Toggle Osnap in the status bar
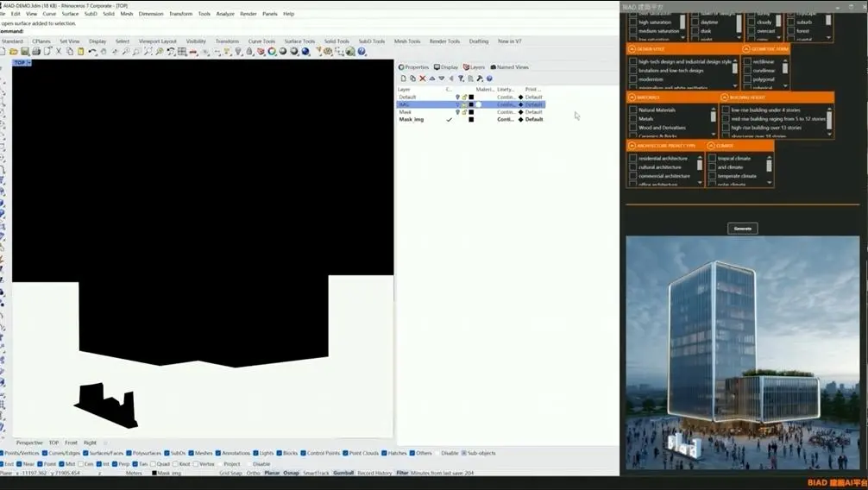The width and height of the screenshot is (868, 490). click(292, 473)
